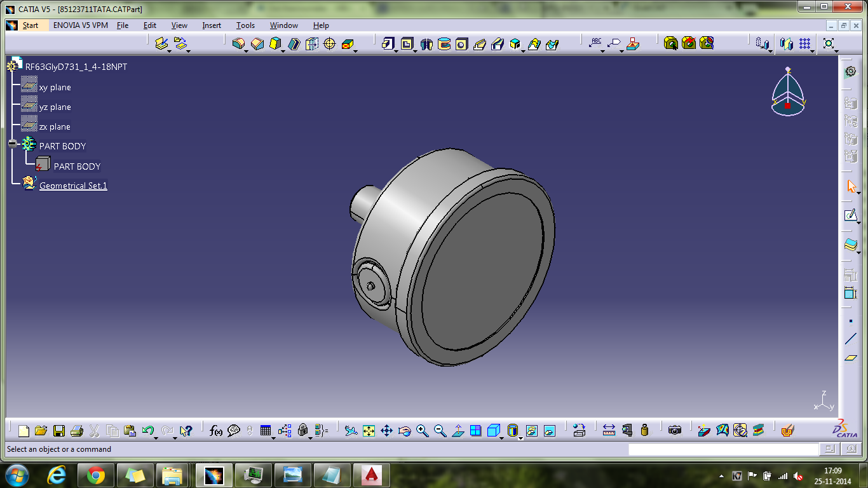
Task: Click the Zoom Out magnifier
Action: (440, 431)
